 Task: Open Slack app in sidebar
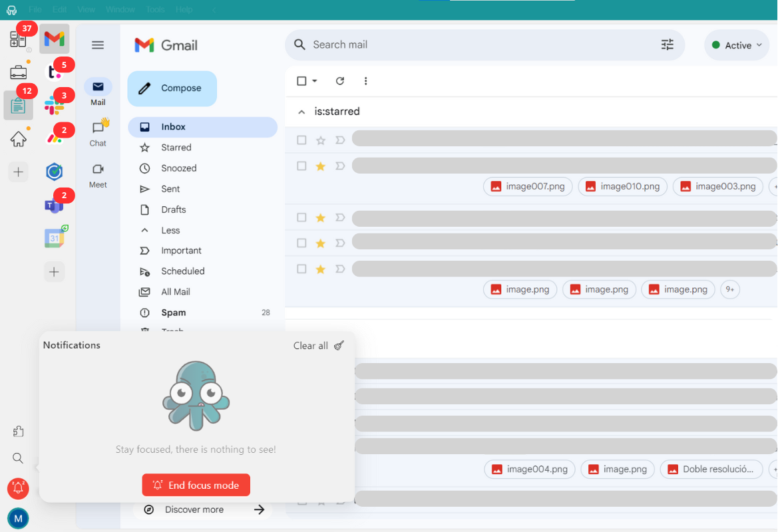pyautogui.click(x=54, y=105)
